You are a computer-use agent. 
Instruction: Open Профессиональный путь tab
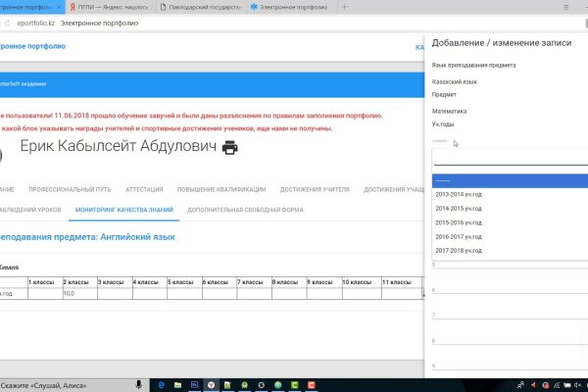pos(67,187)
